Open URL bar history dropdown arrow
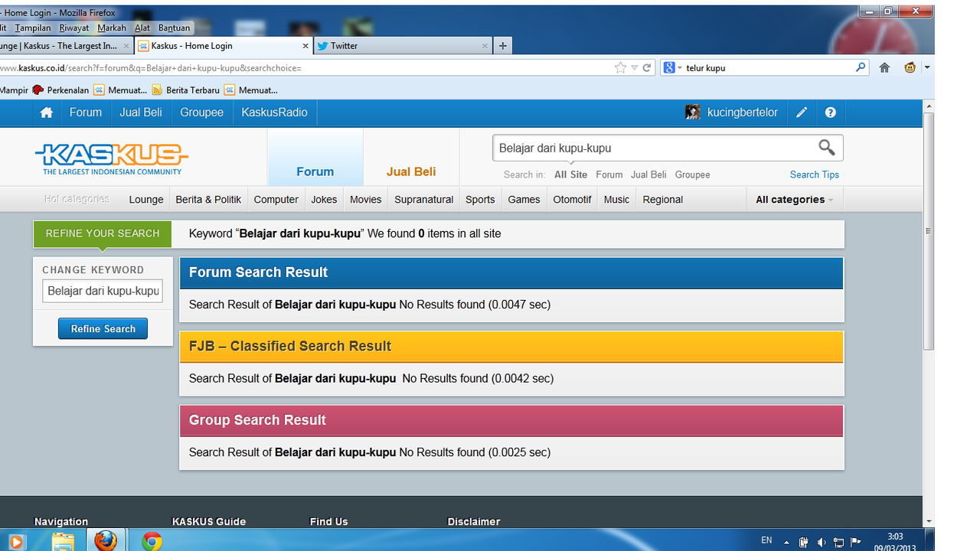The width and height of the screenshot is (980, 551). click(x=634, y=67)
